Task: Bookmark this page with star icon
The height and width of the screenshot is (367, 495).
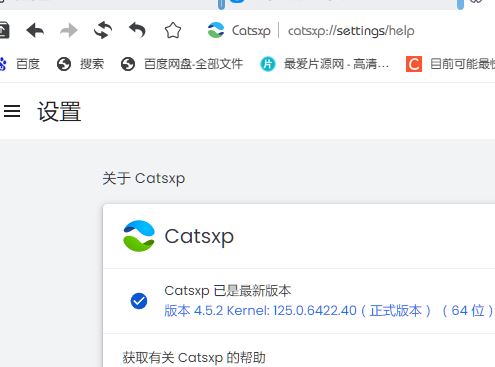Action: click(x=173, y=31)
